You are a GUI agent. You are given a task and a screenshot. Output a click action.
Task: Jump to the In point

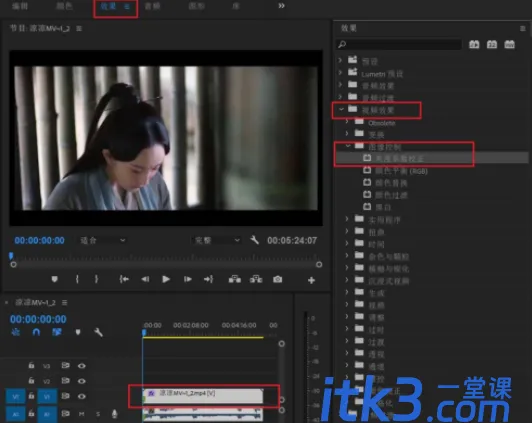(124, 279)
